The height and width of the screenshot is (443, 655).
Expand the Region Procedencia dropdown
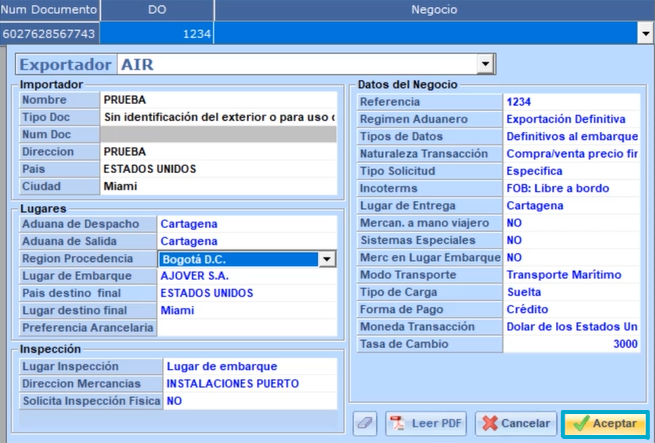pyautogui.click(x=325, y=259)
